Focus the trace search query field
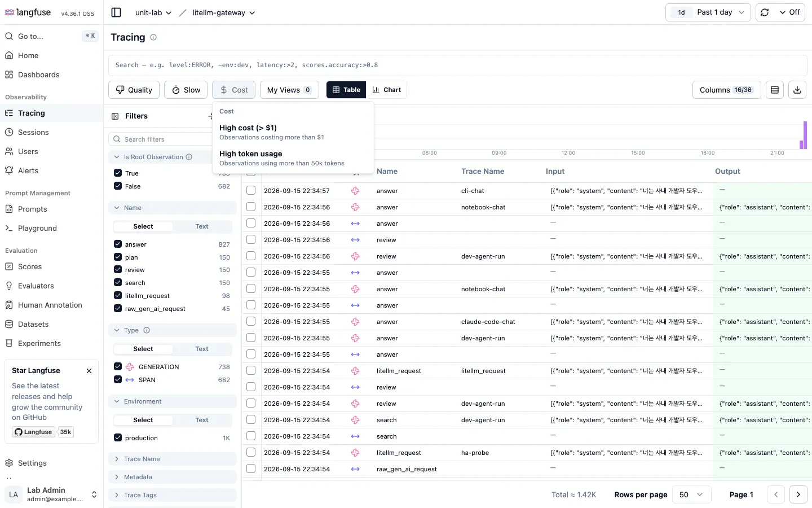Screen dimensions: 812x508 coord(458,65)
